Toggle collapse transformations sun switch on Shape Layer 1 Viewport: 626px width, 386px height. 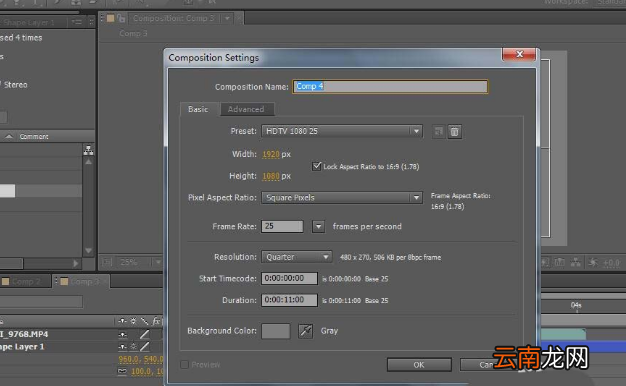click(133, 346)
